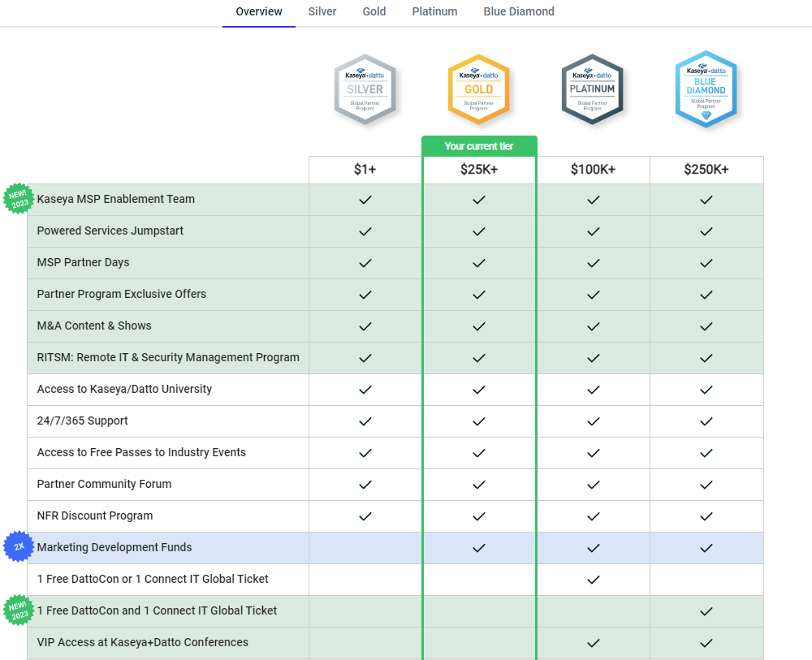Open the Platinum tab
The width and height of the screenshot is (812, 660).
point(434,12)
